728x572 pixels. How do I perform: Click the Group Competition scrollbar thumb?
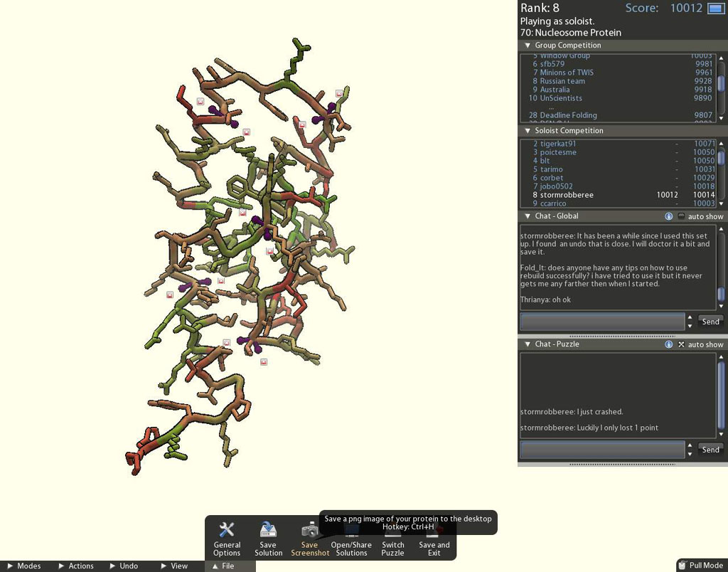pyautogui.click(x=721, y=83)
